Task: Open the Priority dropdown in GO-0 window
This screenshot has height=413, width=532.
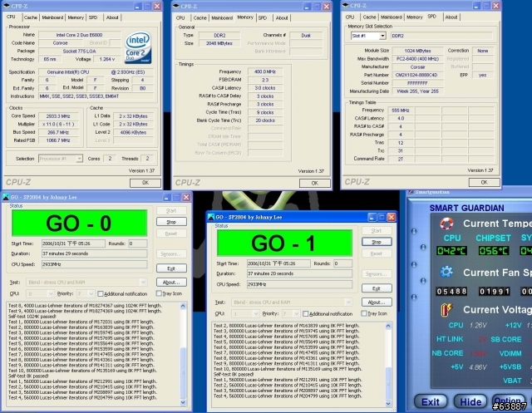Action: pos(91,293)
